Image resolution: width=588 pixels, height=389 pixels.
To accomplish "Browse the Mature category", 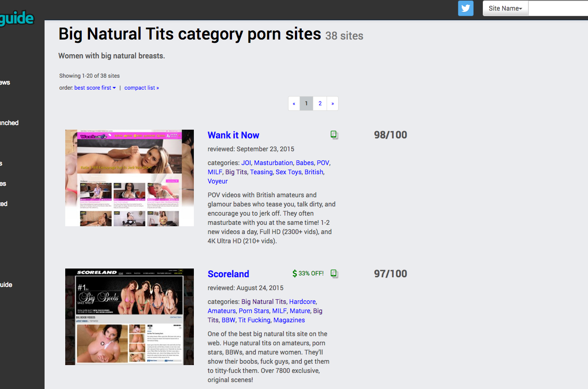I will pyautogui.click(x=300, y=311).
